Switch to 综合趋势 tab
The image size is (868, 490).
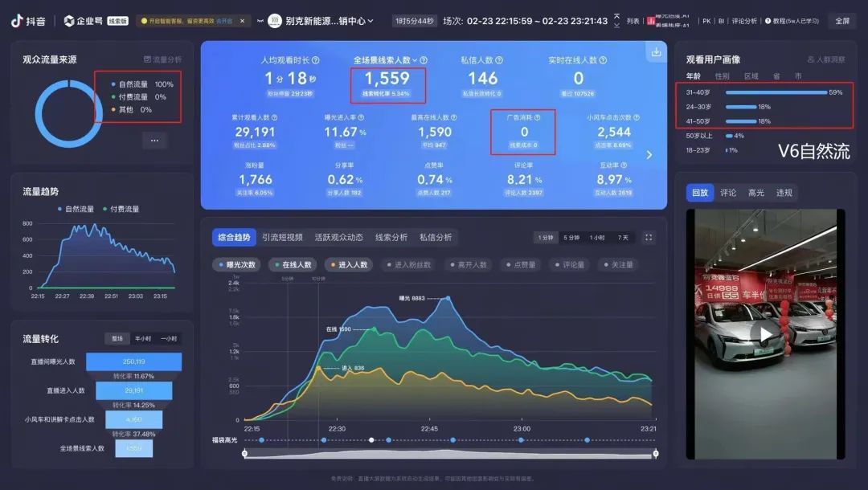click(x=234, y=237)
